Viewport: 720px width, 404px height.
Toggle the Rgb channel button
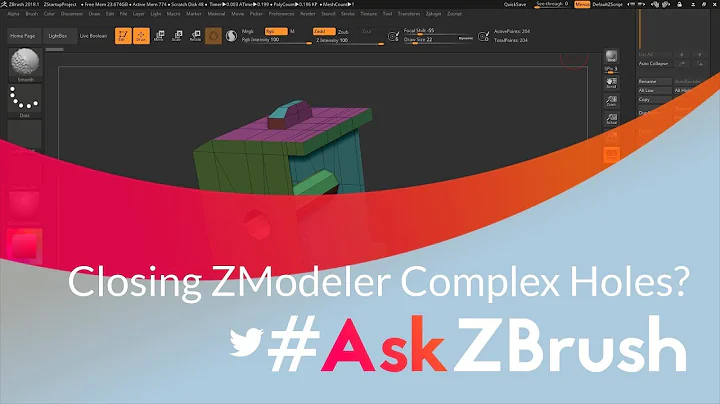276,31
